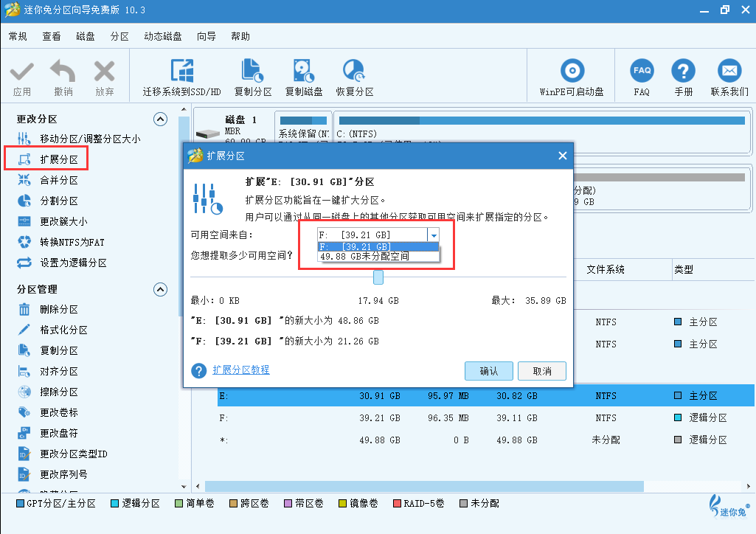Choose F: [39.21 GB] in dropdown list
Viewport: 756px width, 534px height.
pos(378,247)
